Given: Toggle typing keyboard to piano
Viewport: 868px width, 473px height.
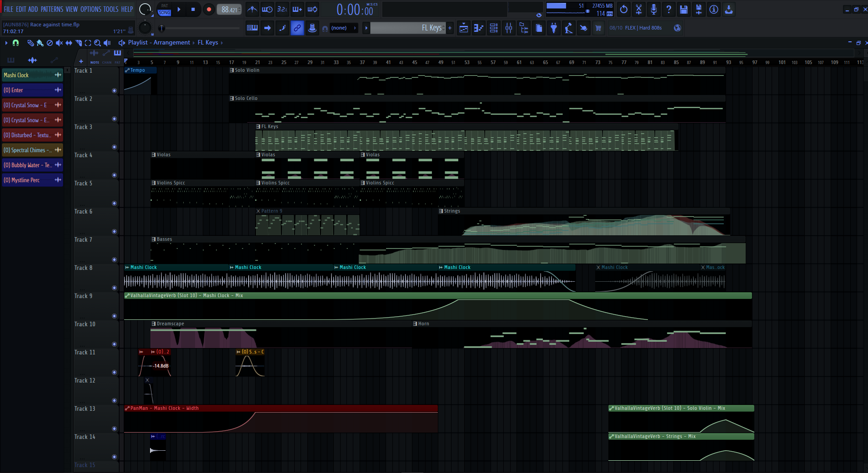Looking at the screenshot, I should point(252,28).
